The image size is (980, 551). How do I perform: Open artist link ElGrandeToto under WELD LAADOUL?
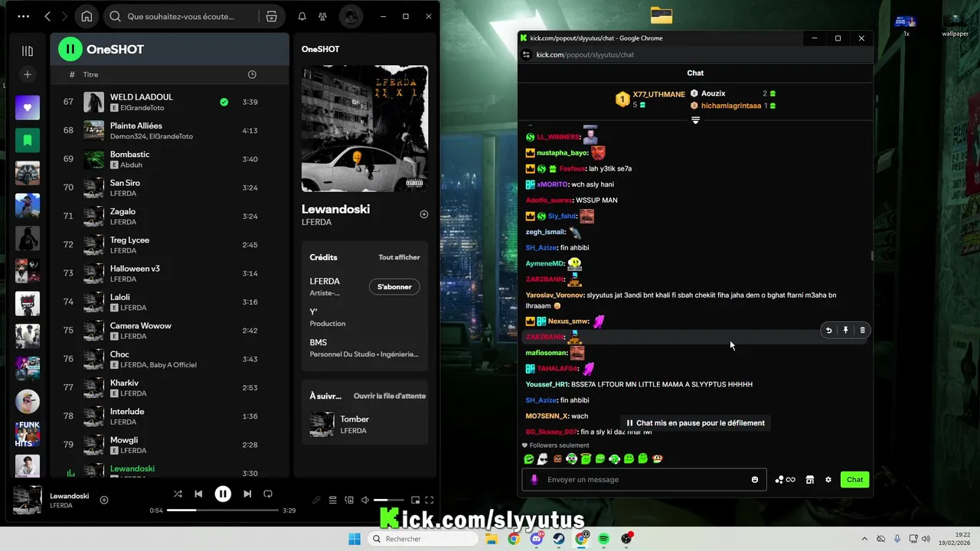coord(142,108)
